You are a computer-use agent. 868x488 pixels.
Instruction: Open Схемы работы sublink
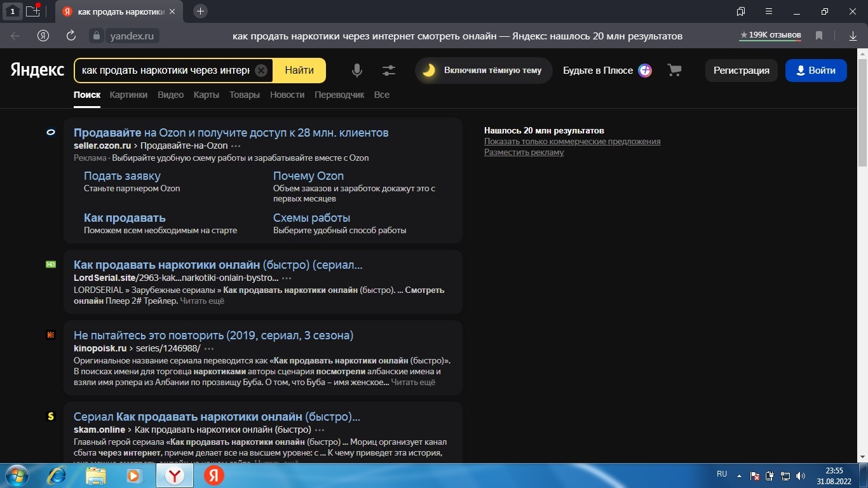pos(311,218)
